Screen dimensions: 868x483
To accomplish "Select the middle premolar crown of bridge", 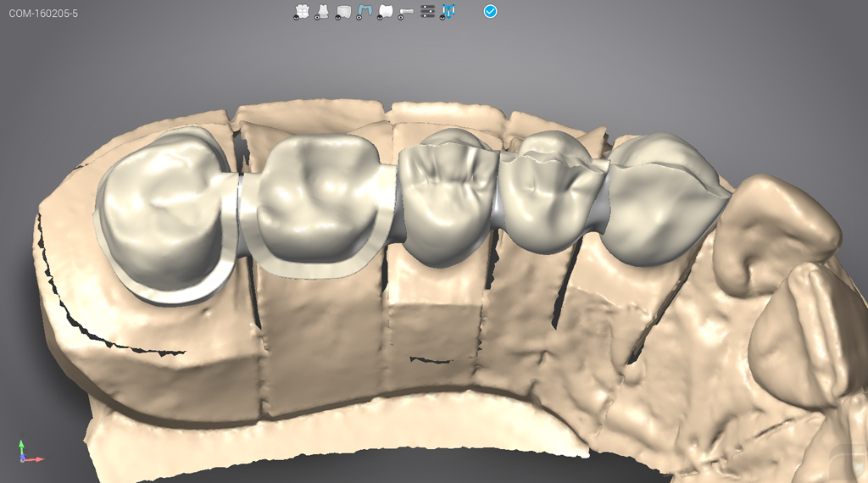I will [448, 199].
